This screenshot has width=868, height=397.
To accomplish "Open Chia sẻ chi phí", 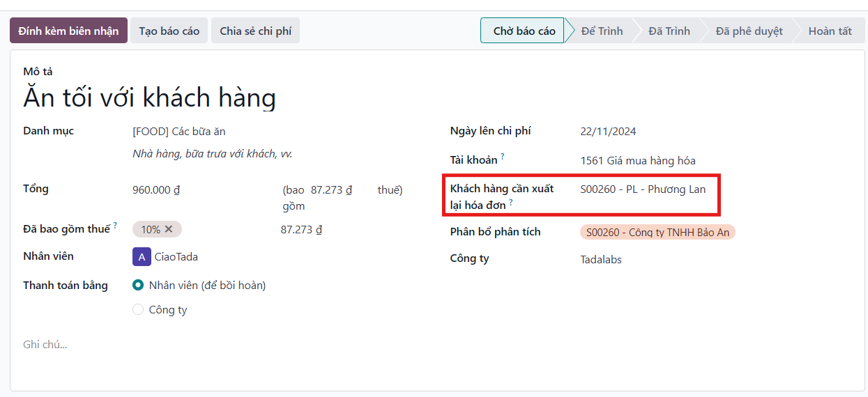I will pyautogui.click(x=255, y=31).
